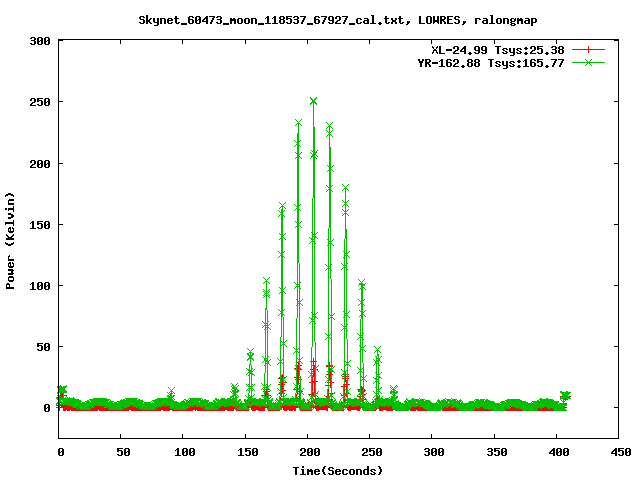This screenshot has height=480, width=640.
Task: Click the legend entry YR-162.88 Tsys:165.77
Action: pos(491,63)
